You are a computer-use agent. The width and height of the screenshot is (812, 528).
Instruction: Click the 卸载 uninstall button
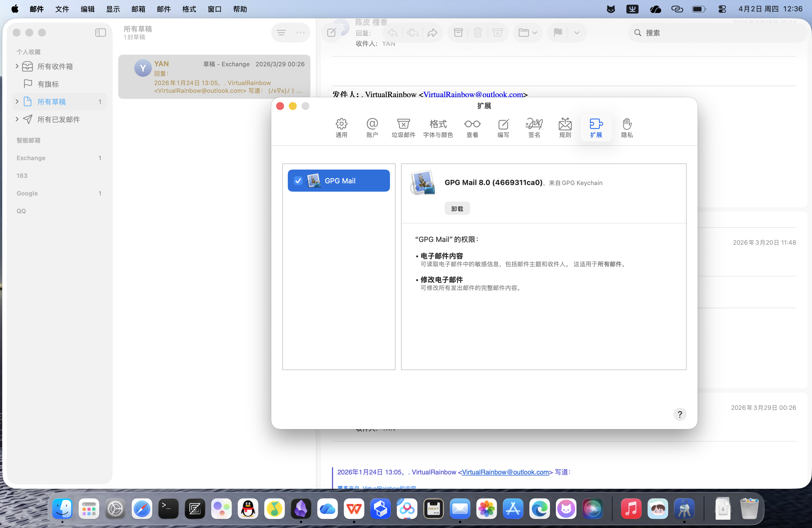(x=457, y=209)
